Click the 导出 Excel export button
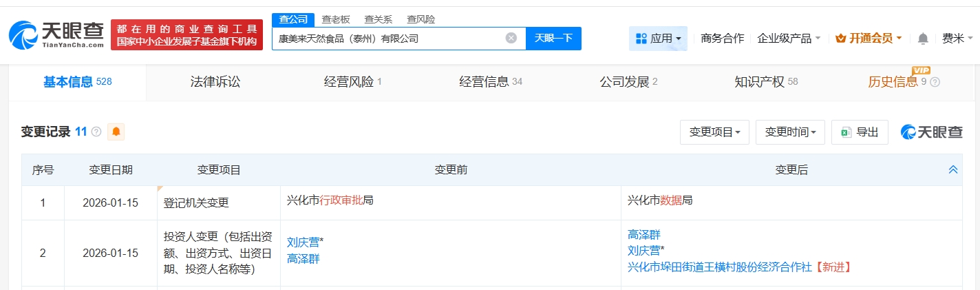 coord(859,132)
